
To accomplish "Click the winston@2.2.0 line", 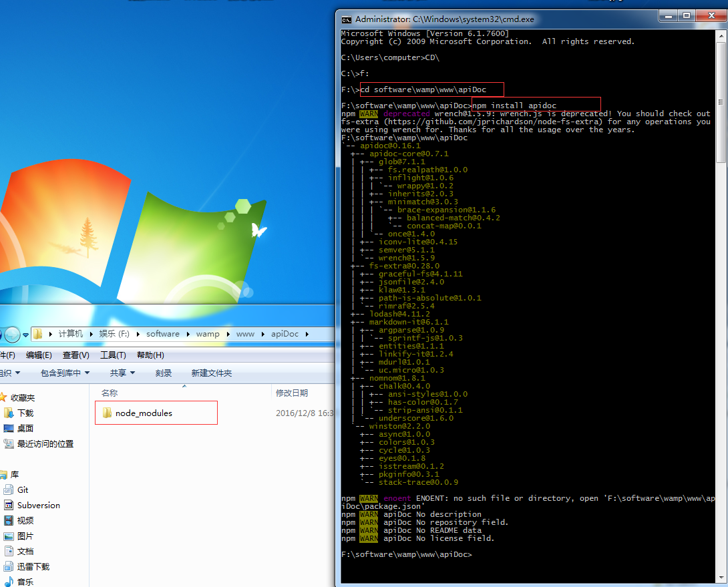I will [399, 426].
